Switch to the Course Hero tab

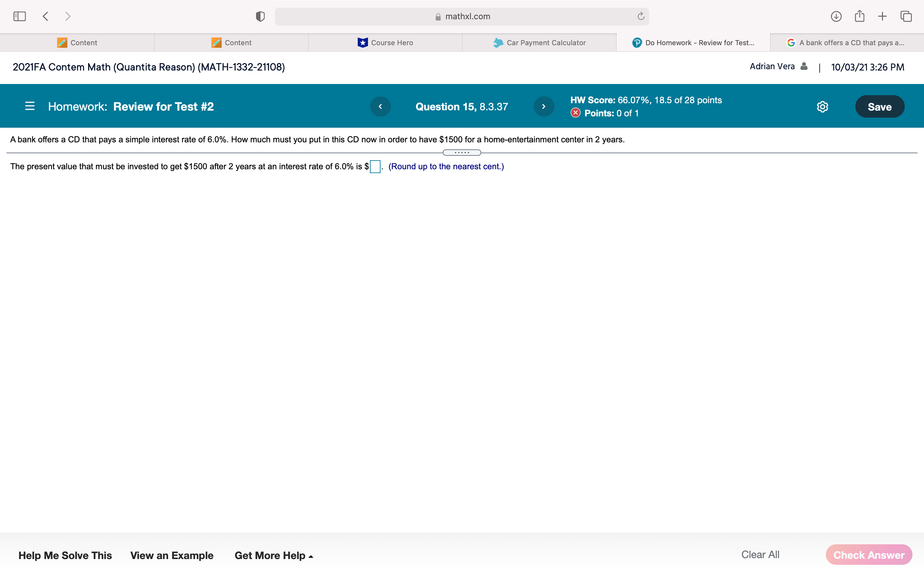coord(385,43)
